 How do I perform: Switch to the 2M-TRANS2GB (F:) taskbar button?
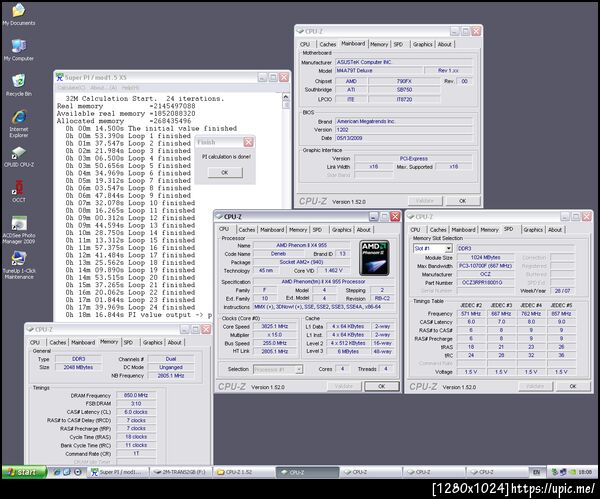point(180,472)
